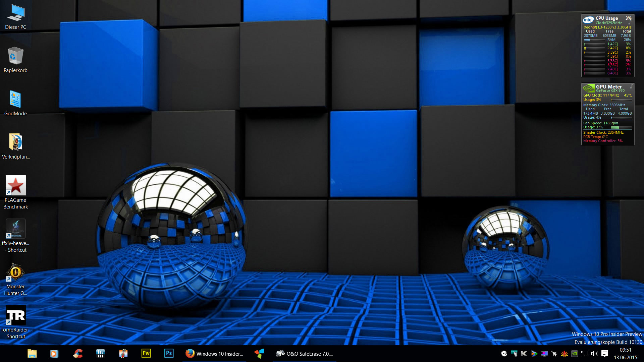Open the Papierkorb recycle bin icon
The width and height of the screenshot is (644, 362).
[15, 56]
